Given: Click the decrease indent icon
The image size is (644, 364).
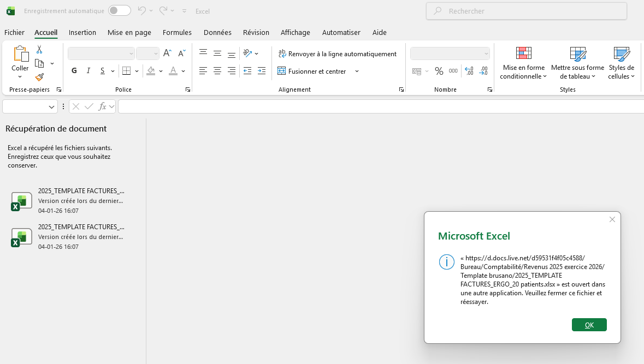Looking at the screenshot, I should click(x=247, y=71).
